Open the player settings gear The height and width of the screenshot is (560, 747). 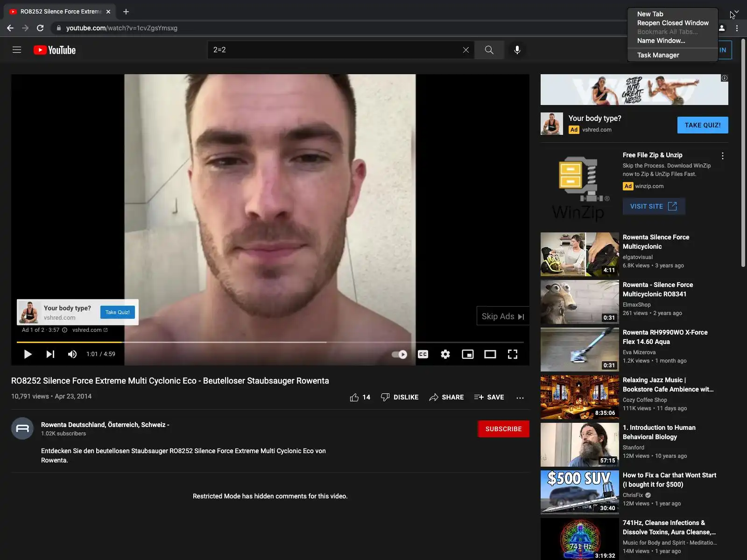tap(445, 354)
